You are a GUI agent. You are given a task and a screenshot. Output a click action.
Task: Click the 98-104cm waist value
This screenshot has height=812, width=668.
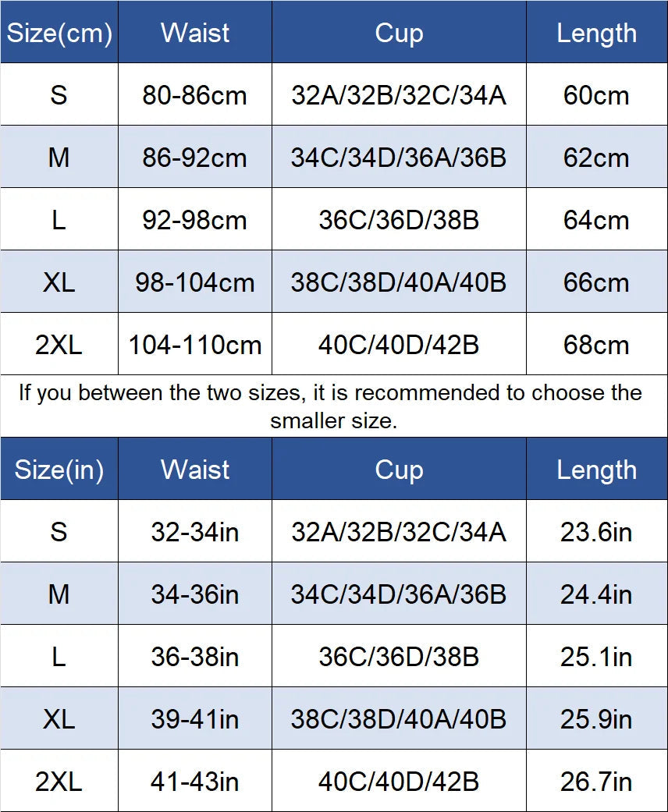194,282
